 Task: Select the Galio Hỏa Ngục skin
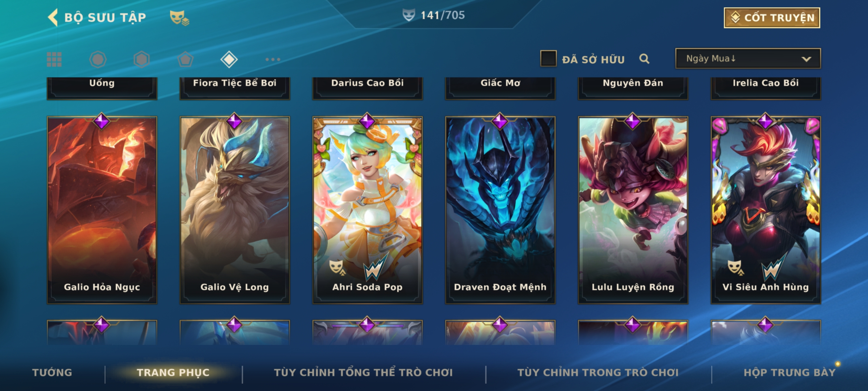click(102, 210)
